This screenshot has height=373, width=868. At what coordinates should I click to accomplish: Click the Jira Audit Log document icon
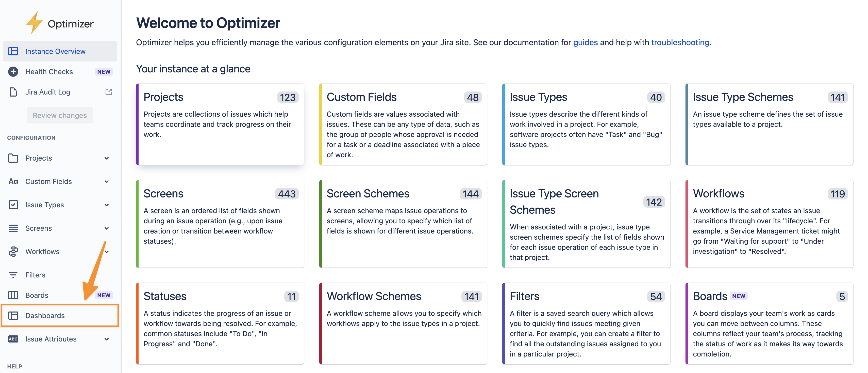[x=13, y=92]
